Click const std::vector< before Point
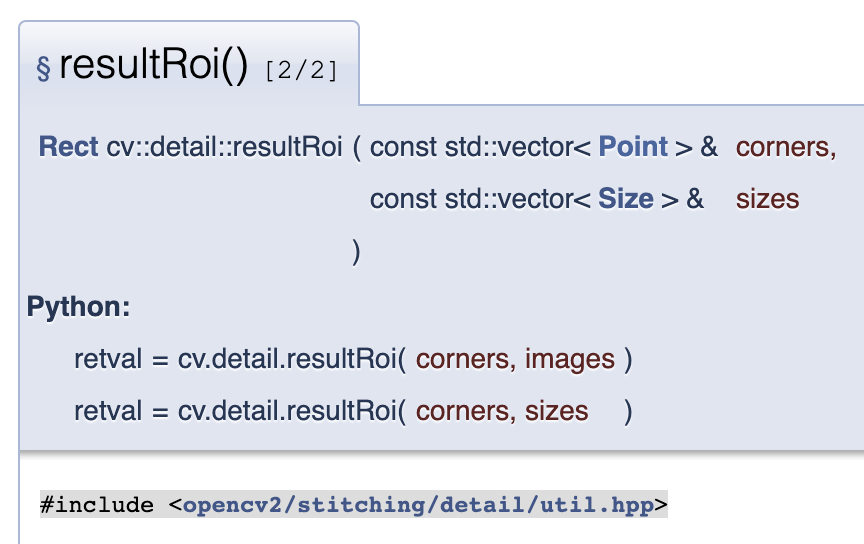 (x=480, y=147)
